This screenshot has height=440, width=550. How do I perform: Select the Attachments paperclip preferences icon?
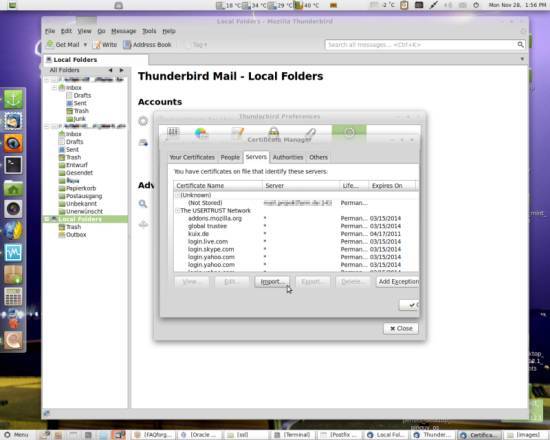pos(311,133)
